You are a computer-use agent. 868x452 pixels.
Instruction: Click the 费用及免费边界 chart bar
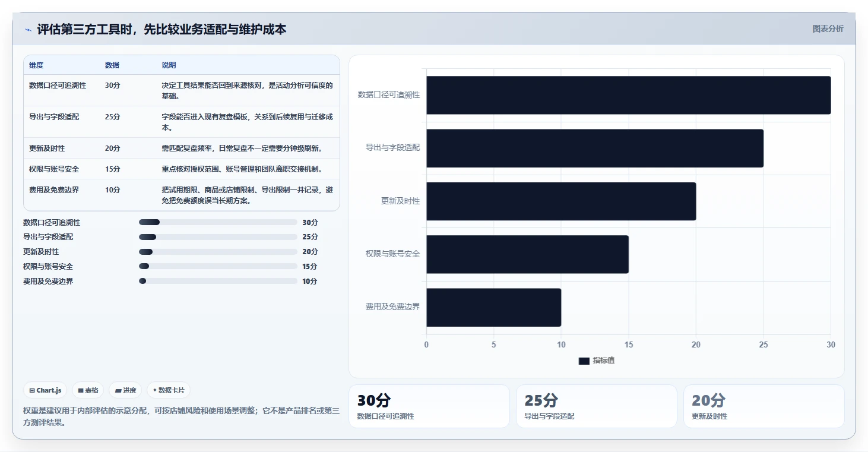(x=493, y=307)
